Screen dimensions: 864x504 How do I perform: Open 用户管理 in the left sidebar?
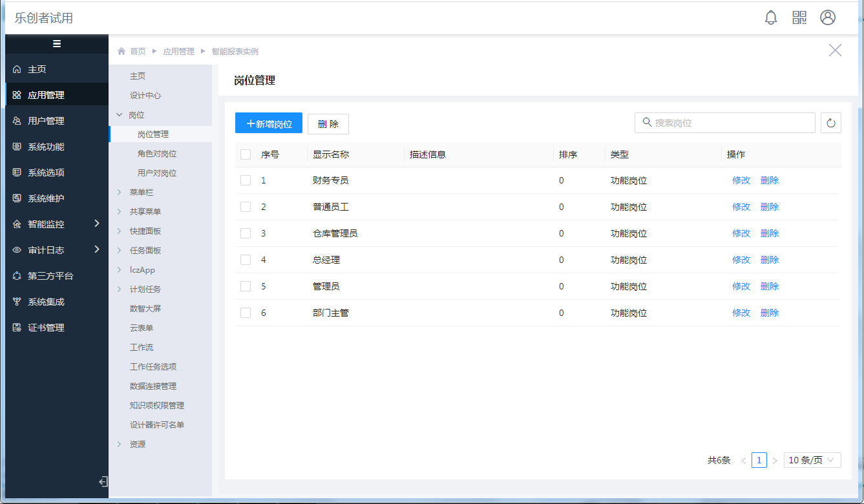coord(46,121)
